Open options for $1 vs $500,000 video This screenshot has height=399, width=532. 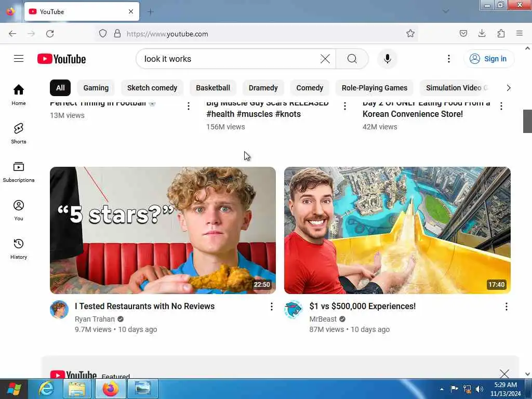506,307
